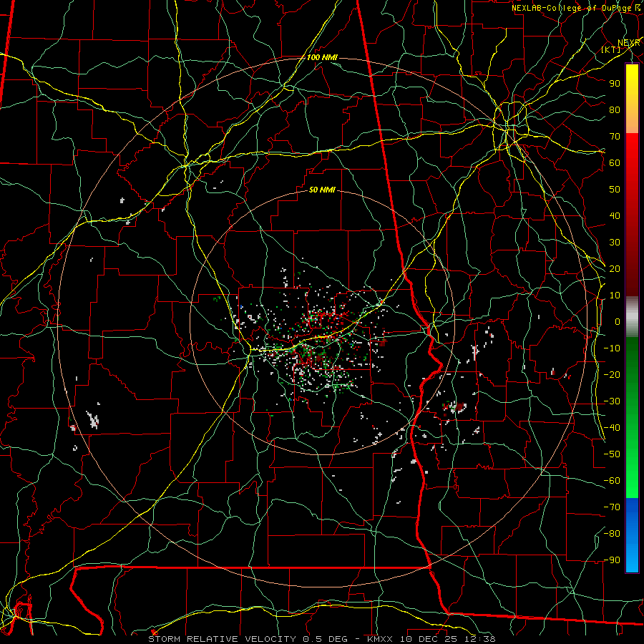Click the 40 value on the velocity scale
Screen dimensions: 644x644
click(615, 215)
